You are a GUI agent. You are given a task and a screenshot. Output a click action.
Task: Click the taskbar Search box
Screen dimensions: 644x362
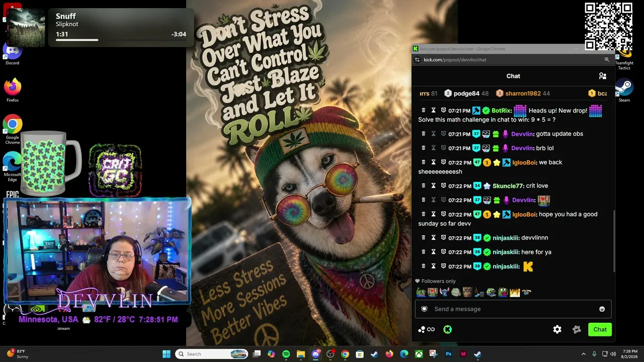tap(212, 354)
